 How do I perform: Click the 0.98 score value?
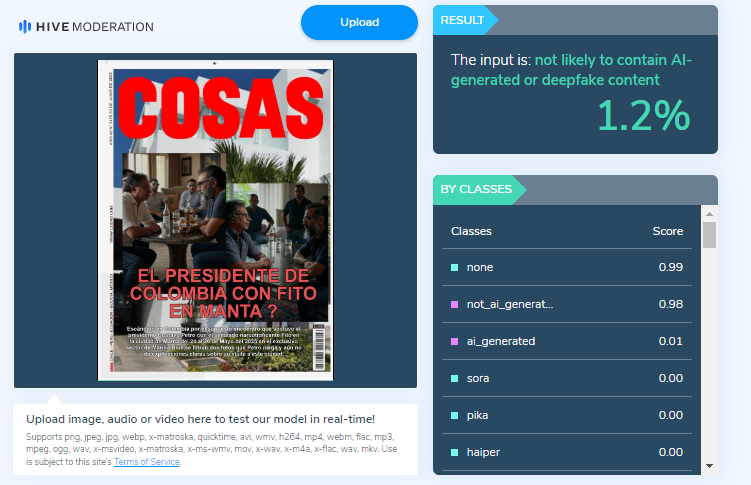(x=671, y=304)
